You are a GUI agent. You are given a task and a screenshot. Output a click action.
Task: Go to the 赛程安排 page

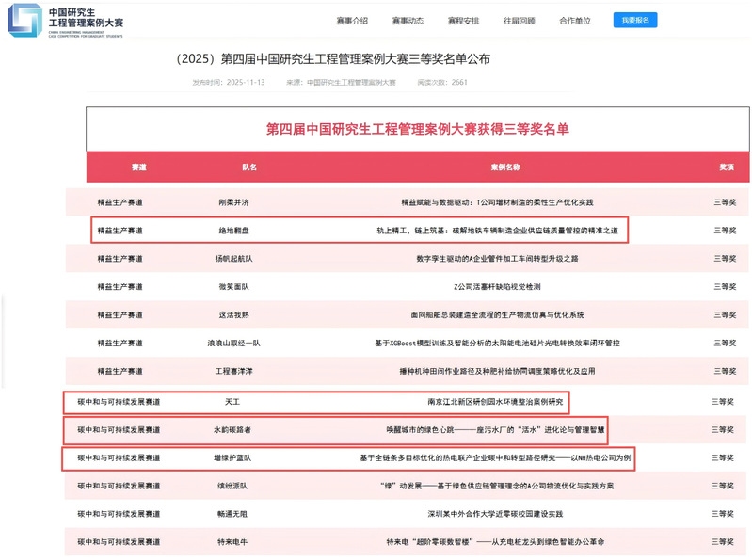tap(463, 21)
